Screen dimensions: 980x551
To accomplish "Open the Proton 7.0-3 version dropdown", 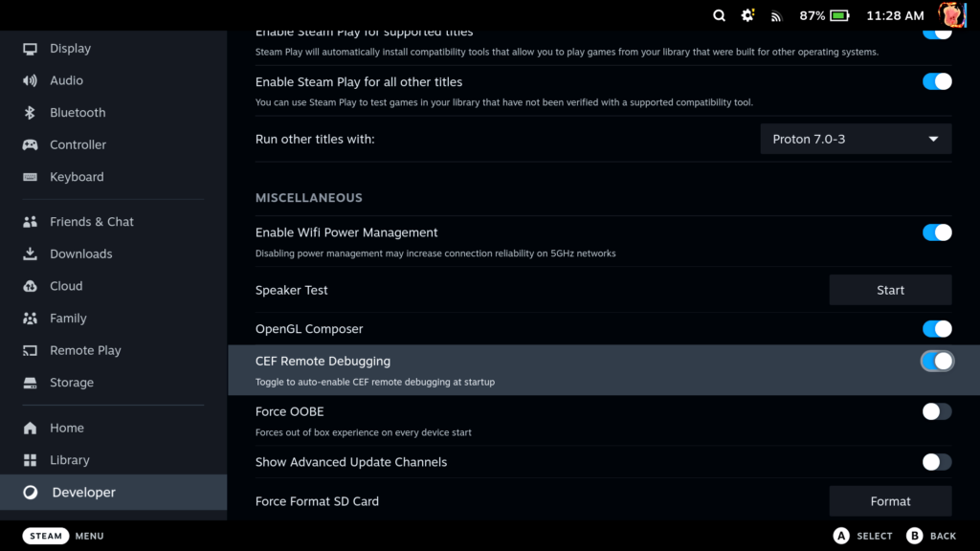I will click(x=855, y=139).
